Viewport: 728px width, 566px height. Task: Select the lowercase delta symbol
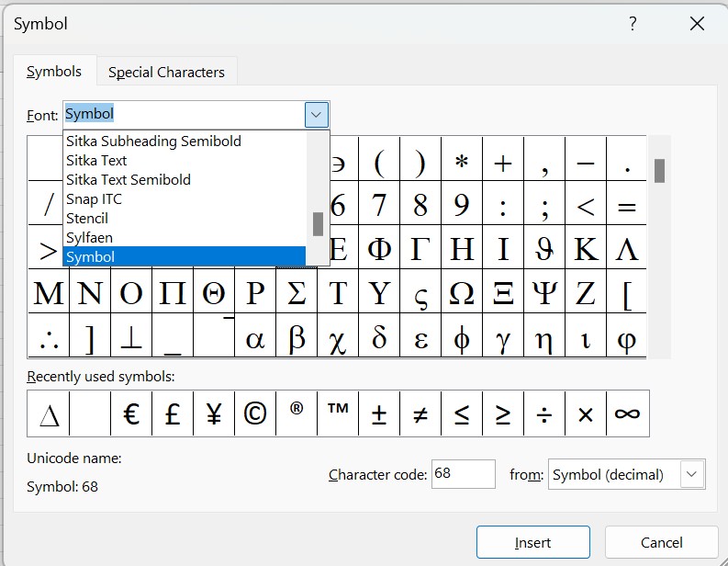[379, 335]
